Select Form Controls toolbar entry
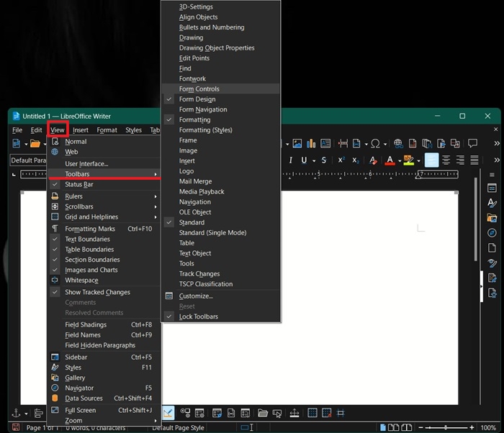The height and width of the screenshot is (433, 504). click(220, 89)
